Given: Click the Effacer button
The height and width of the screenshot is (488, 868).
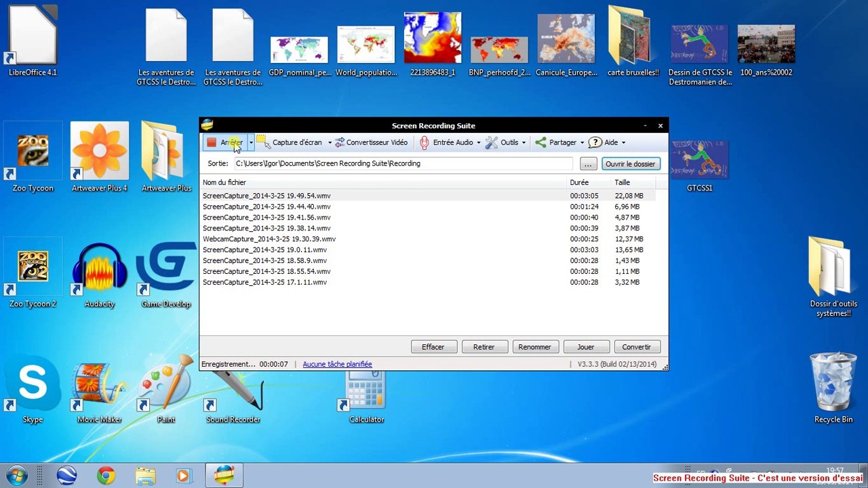Looking at the screenshot, I should click(434, 347).
